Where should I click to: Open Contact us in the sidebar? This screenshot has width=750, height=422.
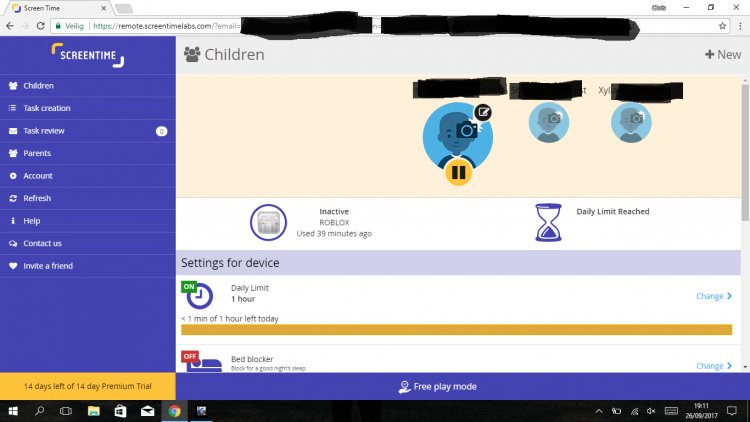tap(88, 243)
